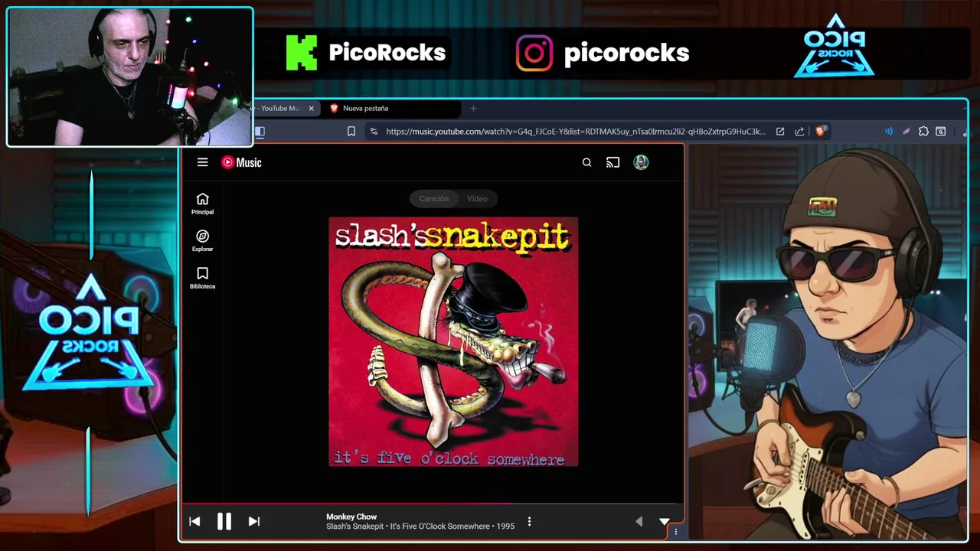Open the account avatar menu
This screenshot has height=551, width=980.
click(x=641, y=162)
